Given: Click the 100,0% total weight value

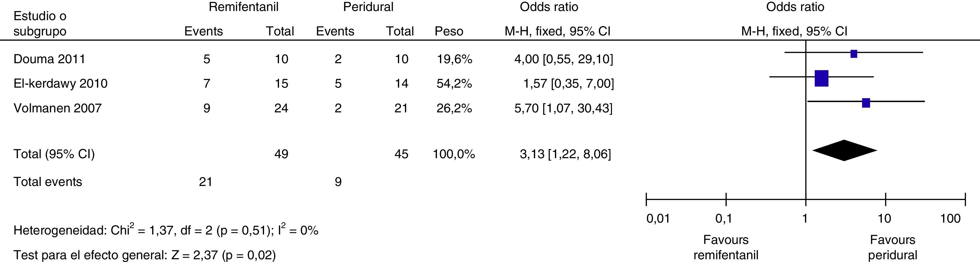Looking at the screenshot, I should (454, 154).
